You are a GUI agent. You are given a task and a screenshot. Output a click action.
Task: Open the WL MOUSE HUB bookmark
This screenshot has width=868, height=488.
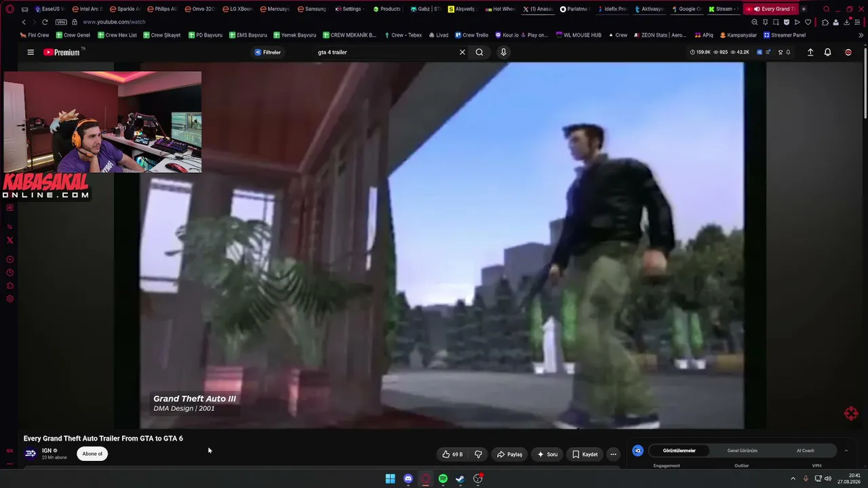pyautogui.click(x=578, y=35)
